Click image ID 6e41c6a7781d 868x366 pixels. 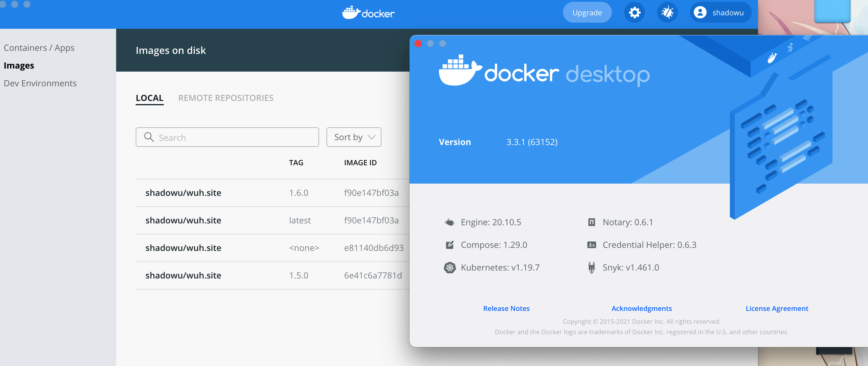[373, 276]
